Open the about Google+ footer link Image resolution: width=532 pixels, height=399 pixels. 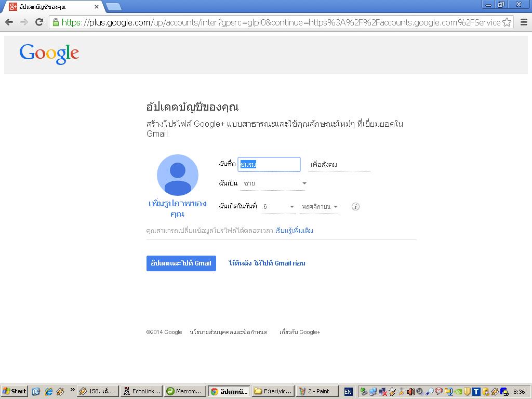point(300,332)
